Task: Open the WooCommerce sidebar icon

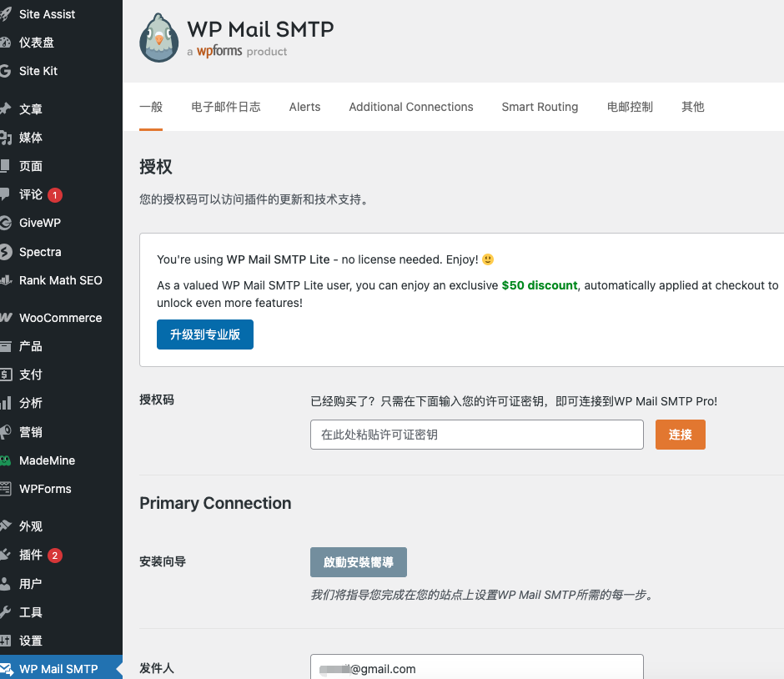Action: (5, 318)
